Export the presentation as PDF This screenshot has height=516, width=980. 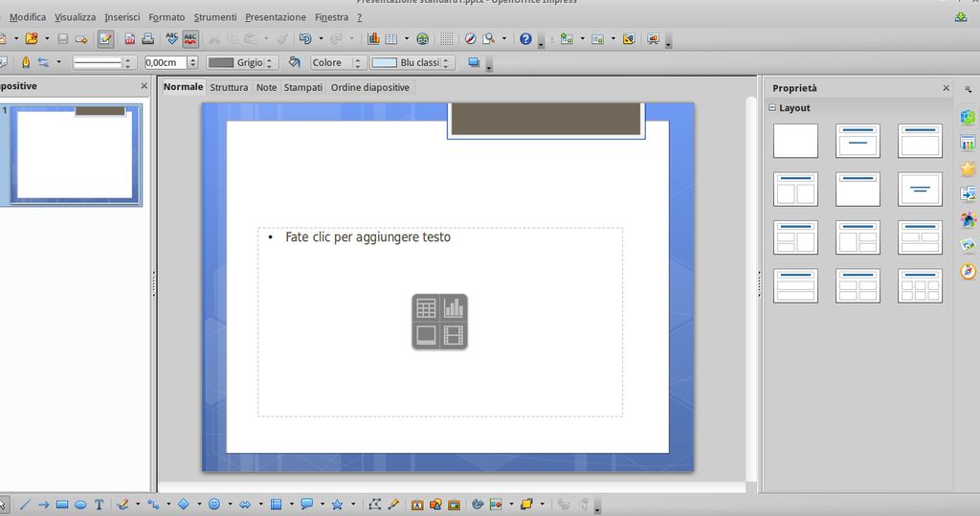[129, 39]
